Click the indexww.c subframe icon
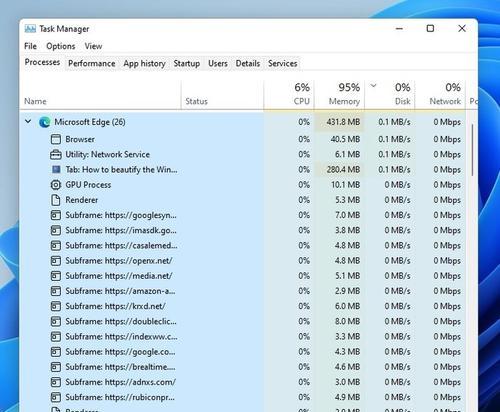This screenshot has width=500, height=412. click(56, 337)
